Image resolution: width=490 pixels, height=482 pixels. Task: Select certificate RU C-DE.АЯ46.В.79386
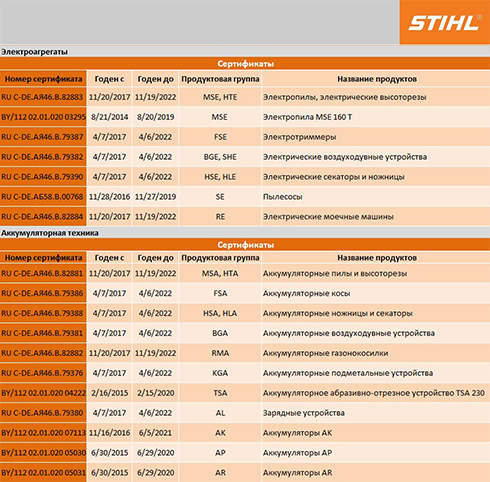pos(42,293)
